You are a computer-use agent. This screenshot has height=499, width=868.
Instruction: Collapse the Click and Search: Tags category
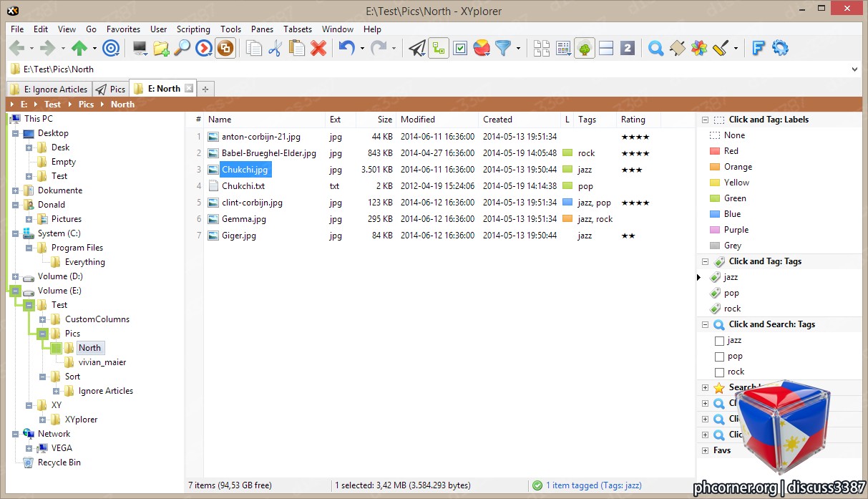coord(705,325)
